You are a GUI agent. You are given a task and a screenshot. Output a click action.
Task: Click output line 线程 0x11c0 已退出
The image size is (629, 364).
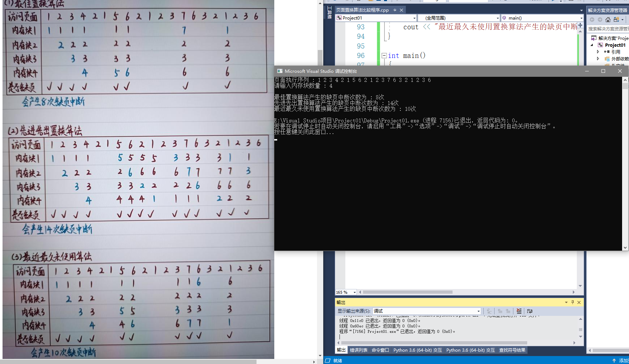pyautogui.click(x=380, y=321)
